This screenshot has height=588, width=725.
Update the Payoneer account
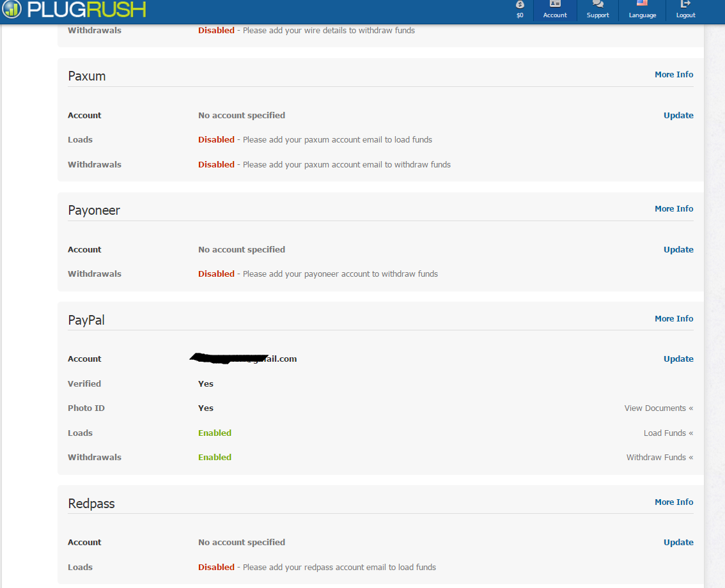pyautogui.click(x=678, y=250)
